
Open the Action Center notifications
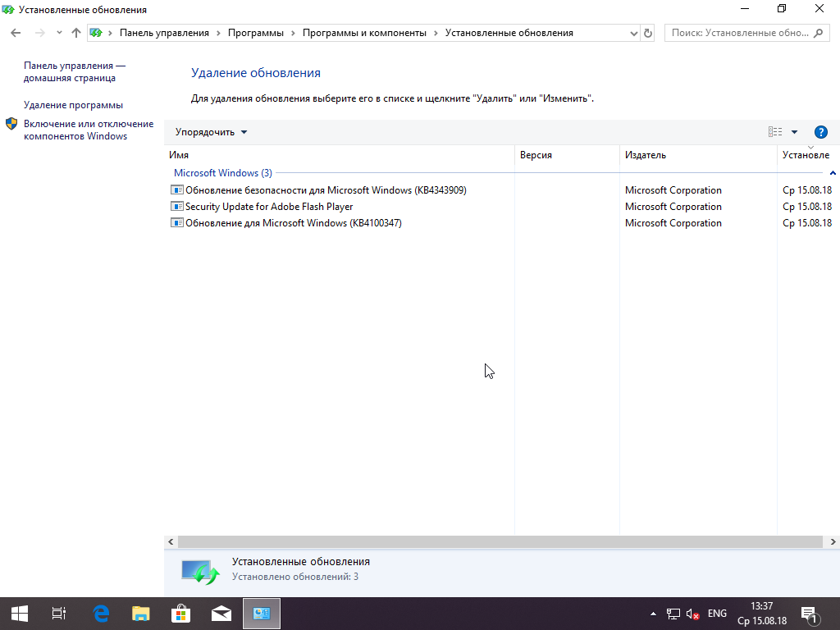[x=809, y=614]
